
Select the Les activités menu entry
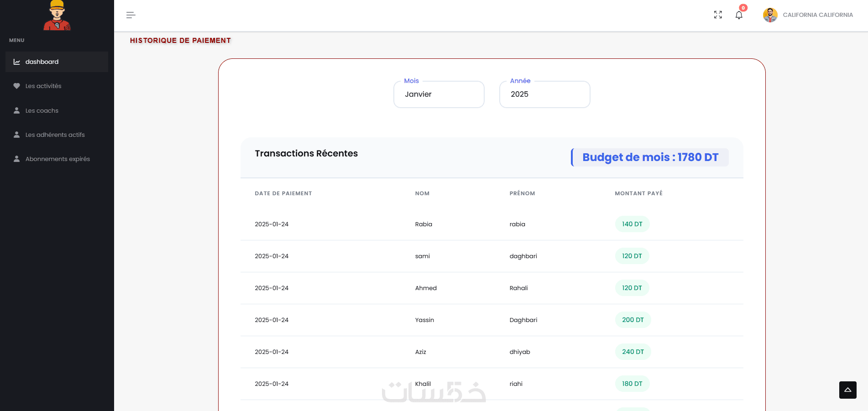click(x=43, y=86)
